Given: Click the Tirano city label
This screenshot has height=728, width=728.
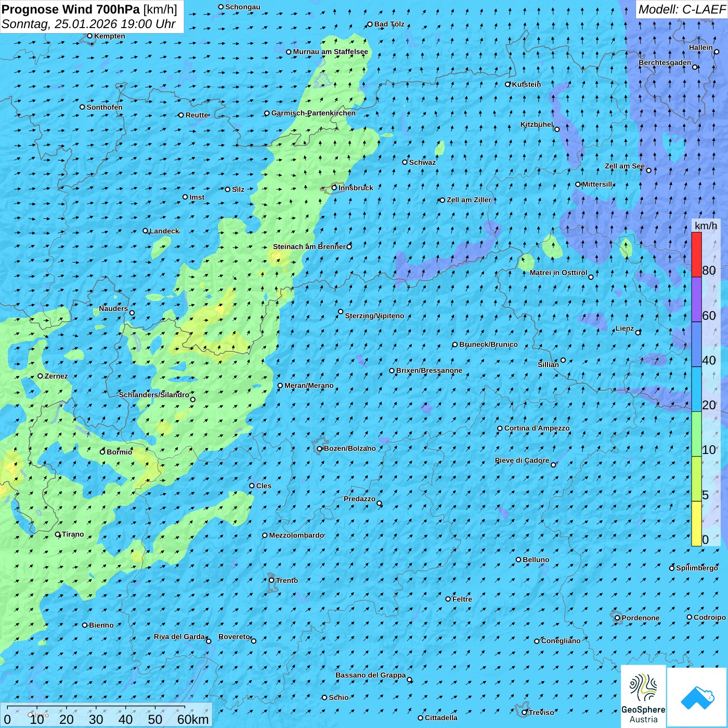Looking at the screenshot, I should (73, 534).
